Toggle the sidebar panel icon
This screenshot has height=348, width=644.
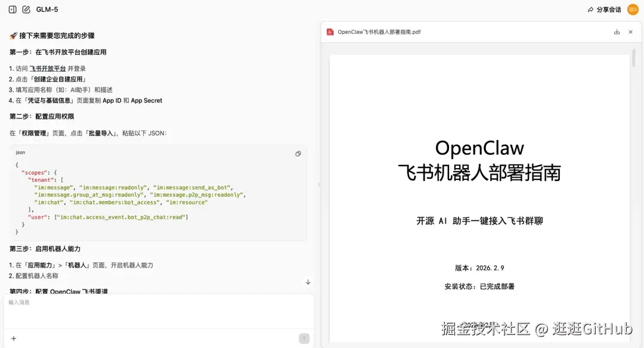coord(13,10)
